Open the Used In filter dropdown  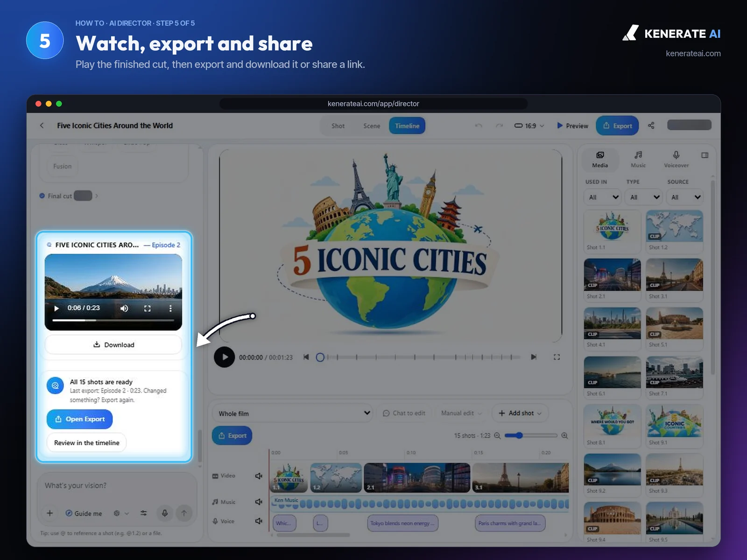point(603,197)
